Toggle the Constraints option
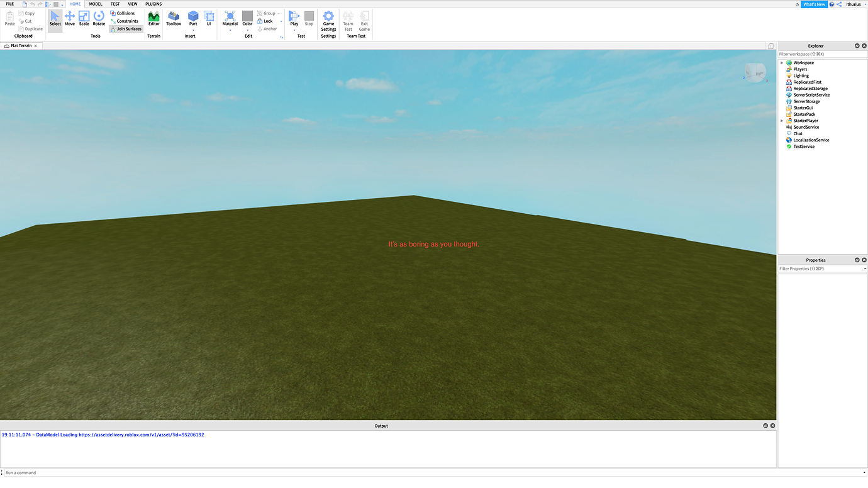Viewport: 868px width, 488px height. (124, 21)
